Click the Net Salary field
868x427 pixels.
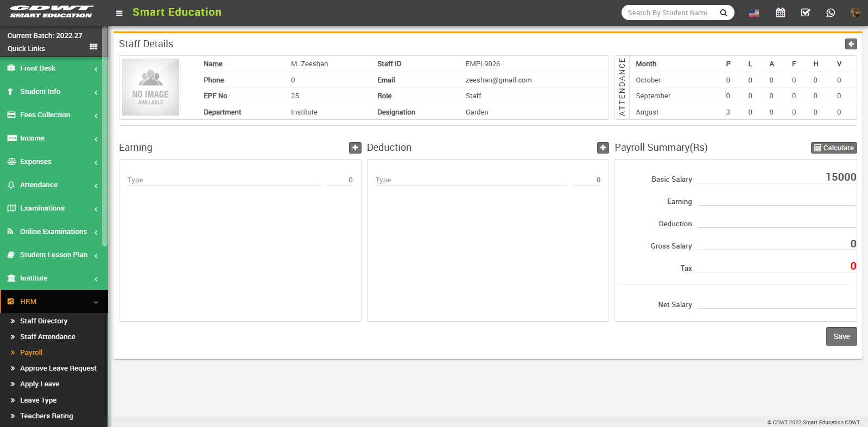(777, 303)
